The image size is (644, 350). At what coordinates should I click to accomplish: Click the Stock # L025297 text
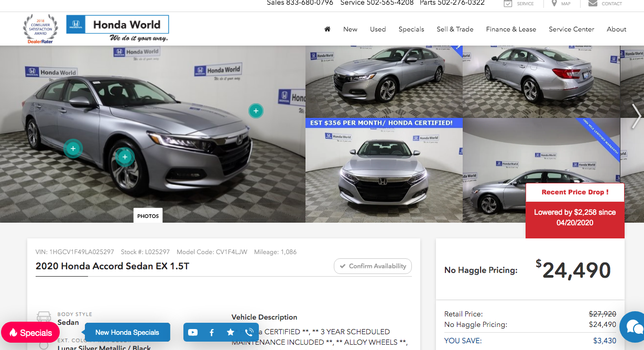click(145, 252)
